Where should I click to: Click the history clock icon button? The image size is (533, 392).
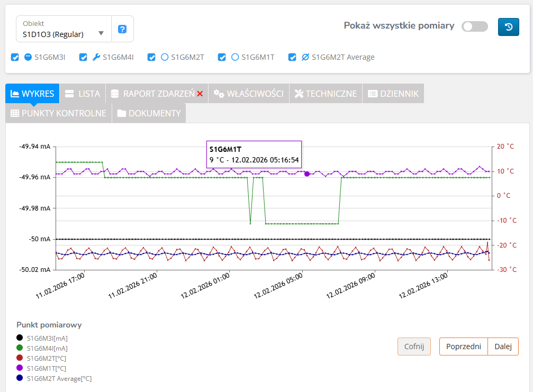point(508,27)
